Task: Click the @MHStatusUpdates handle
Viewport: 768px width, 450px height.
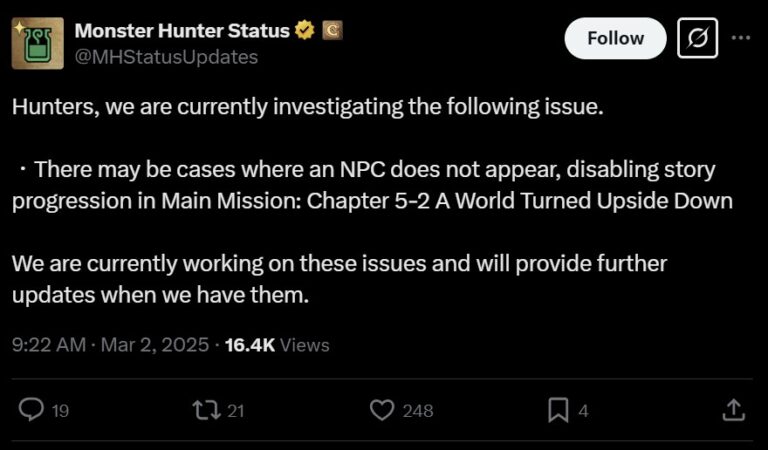Action: click(x=166, y=57)
